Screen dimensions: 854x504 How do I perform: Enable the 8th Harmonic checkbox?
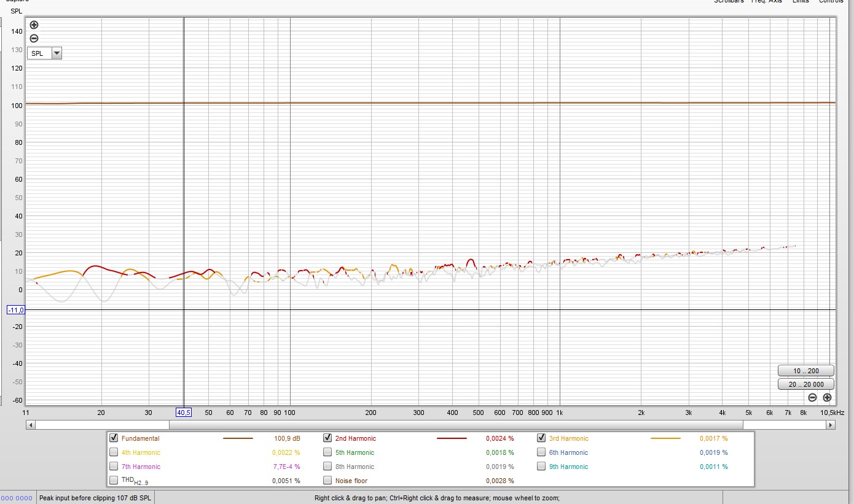[x=327, y=467]
